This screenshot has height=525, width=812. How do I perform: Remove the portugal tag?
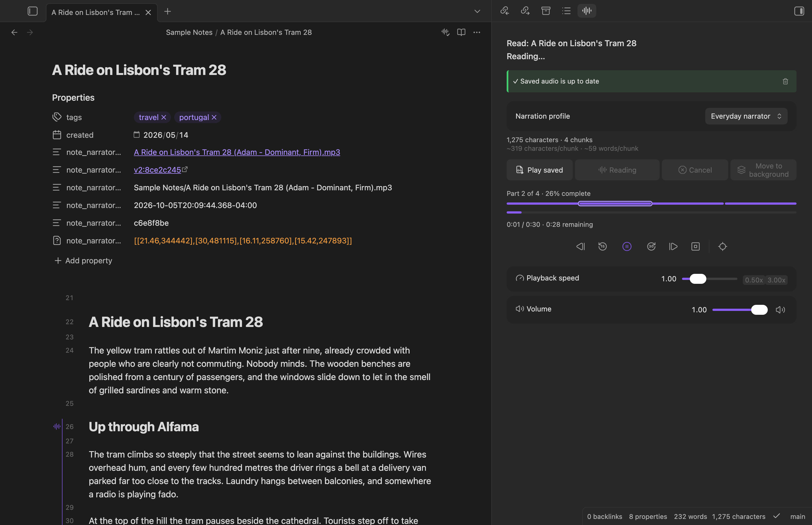[214, 117]
